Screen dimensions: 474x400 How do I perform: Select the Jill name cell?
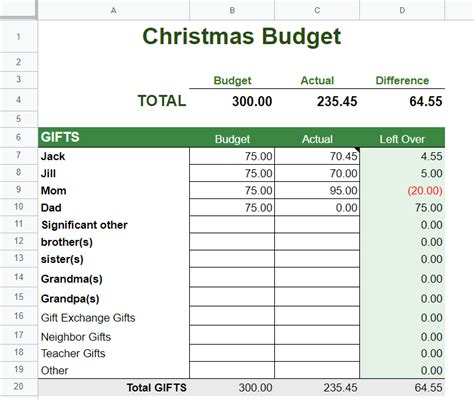point(114,173)
